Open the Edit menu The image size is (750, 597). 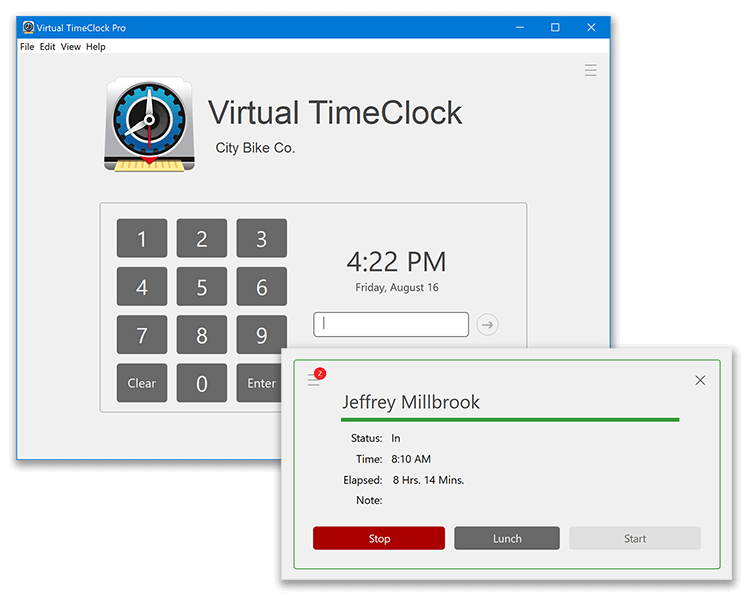coord(47,47)
